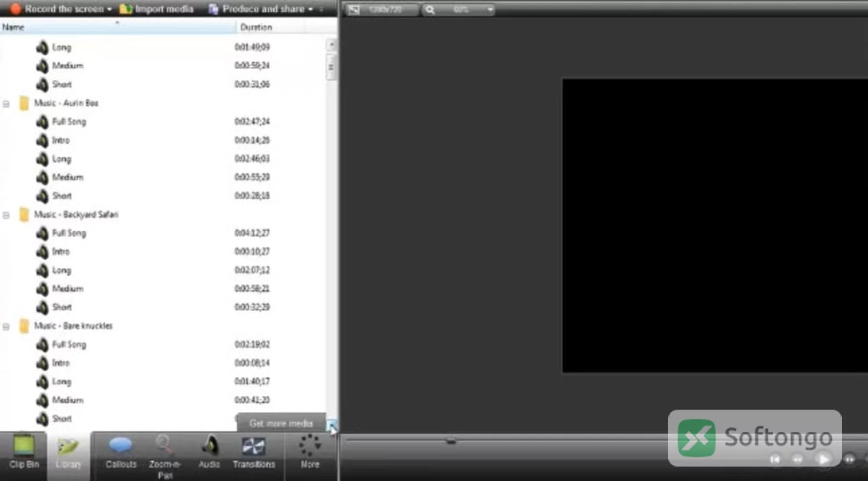
Task: Select the Medium clip under Backyard Safari
Action: [68, 289]
